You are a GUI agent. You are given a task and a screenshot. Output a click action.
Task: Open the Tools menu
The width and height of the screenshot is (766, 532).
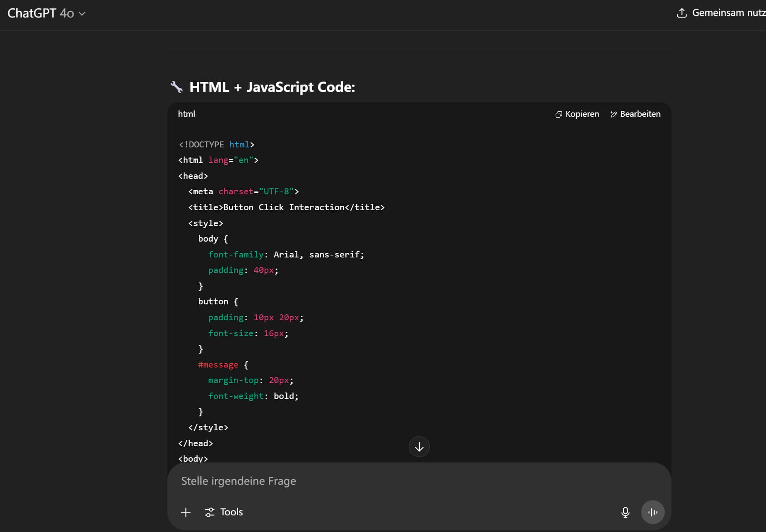point(224,512)
